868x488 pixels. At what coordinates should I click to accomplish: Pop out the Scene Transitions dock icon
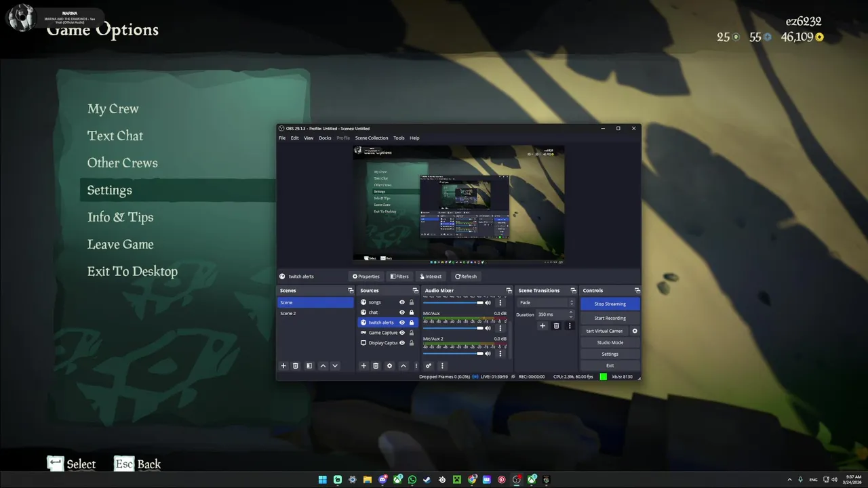[573, 291]
